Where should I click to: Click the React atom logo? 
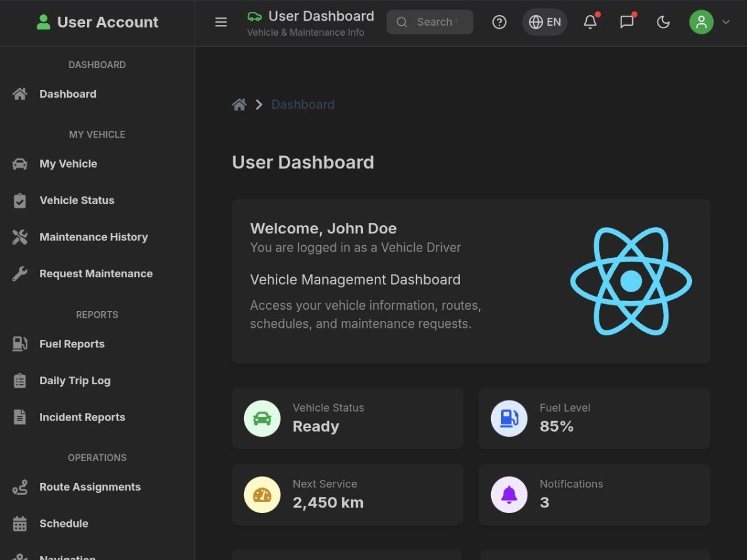[631, 281]
